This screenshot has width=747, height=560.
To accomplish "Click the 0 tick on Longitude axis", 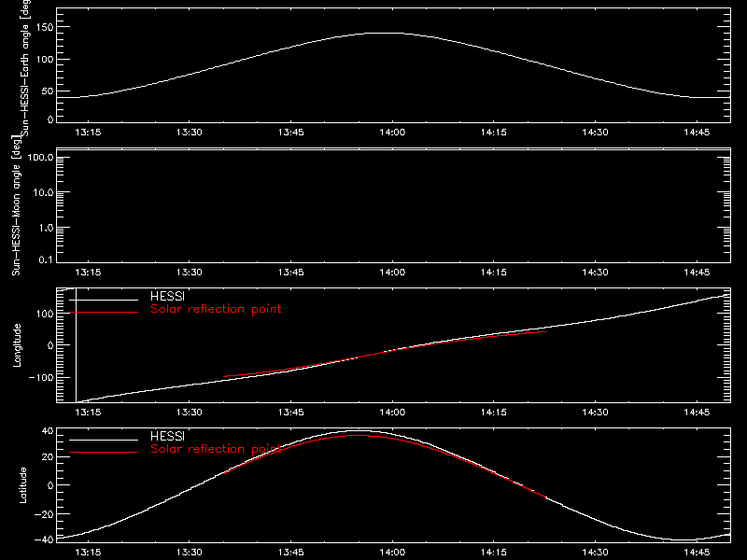I will 50,345.
